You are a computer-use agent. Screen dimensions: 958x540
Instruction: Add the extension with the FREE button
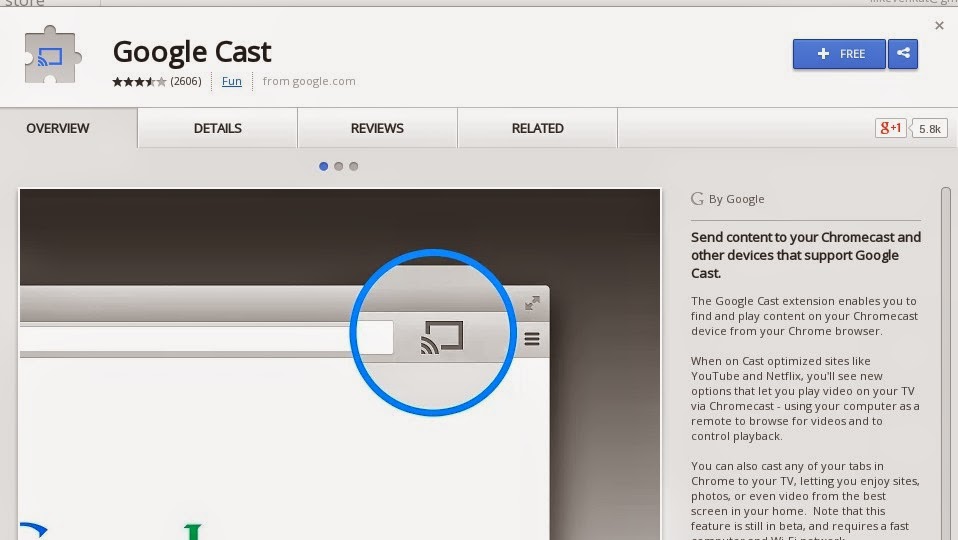839,54
